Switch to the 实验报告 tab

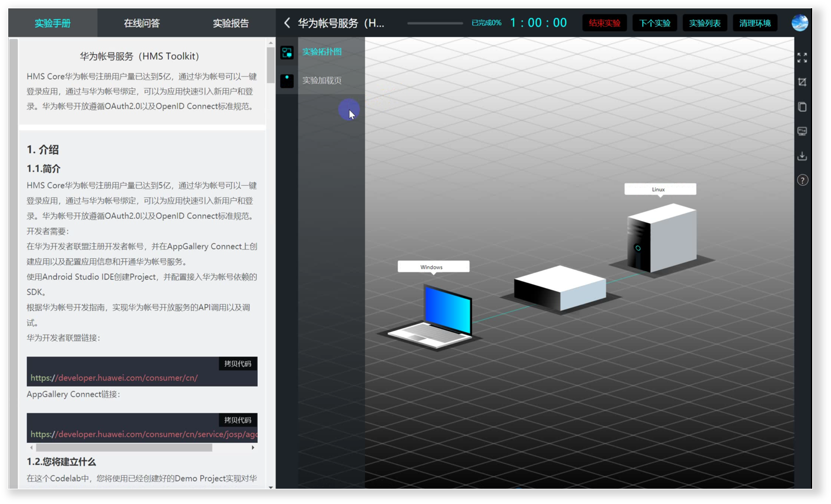231,23
